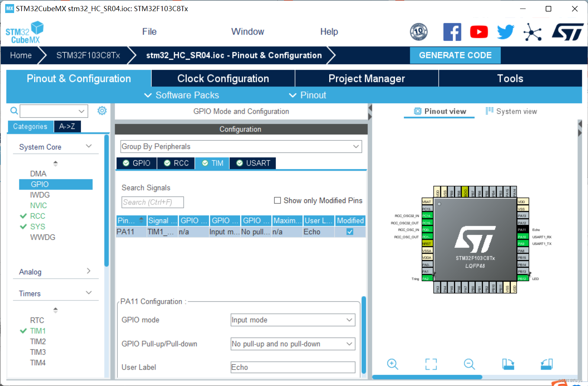Click the PA11 pin on the chip

[x=523, y=230]
